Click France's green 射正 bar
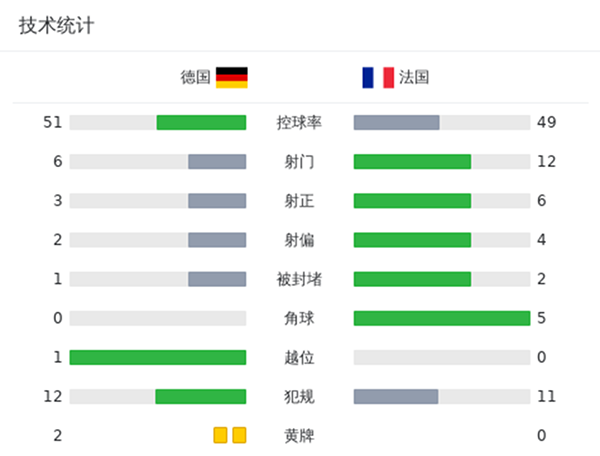Screen dimensions: 600x456 pos(412,200)
